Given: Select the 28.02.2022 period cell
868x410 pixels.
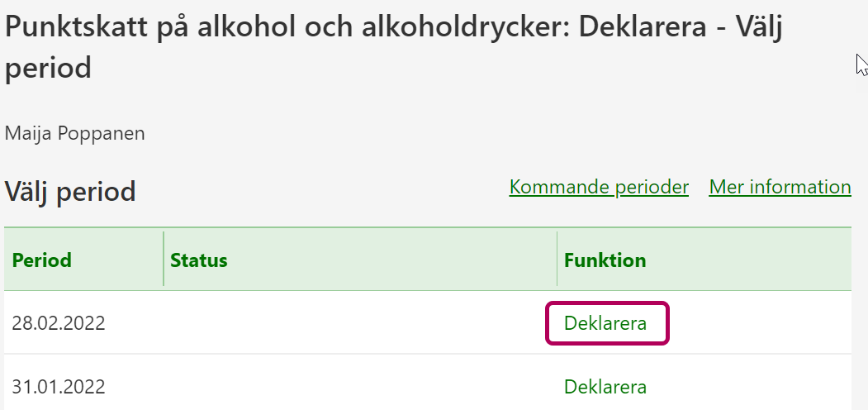Looking at the screenshot, I should pos(59,323).
